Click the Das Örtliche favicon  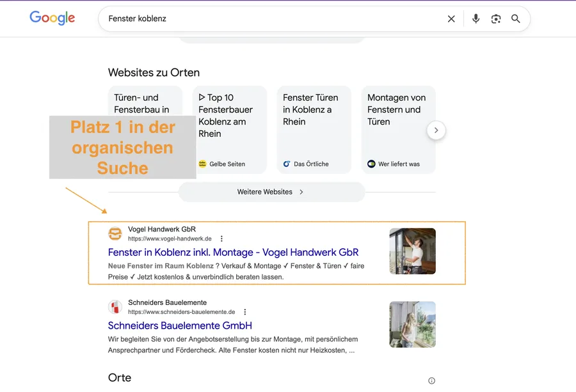(x=285, y=164)
